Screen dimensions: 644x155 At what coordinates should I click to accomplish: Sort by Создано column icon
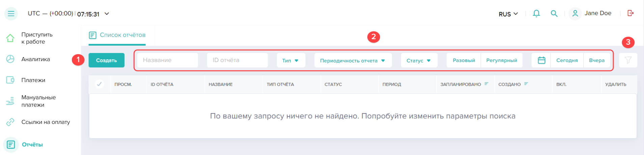[x=526, y=84]
